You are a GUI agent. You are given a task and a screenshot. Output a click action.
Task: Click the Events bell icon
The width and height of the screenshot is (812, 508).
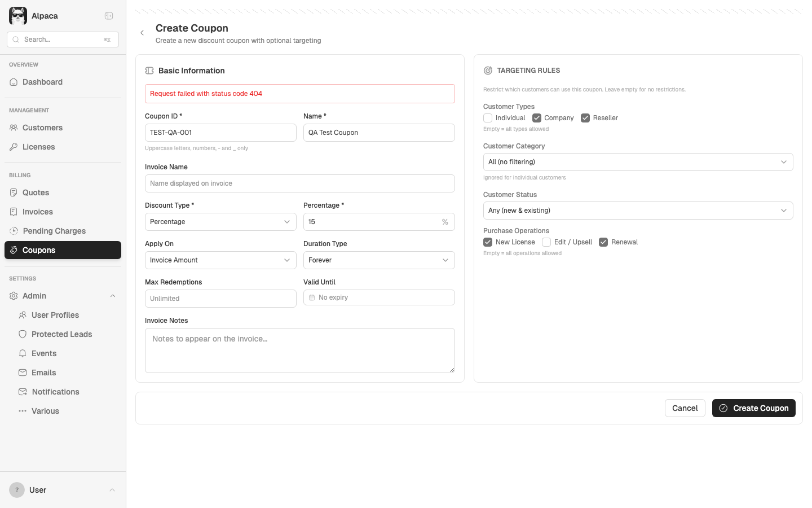(x=23, y=353)
